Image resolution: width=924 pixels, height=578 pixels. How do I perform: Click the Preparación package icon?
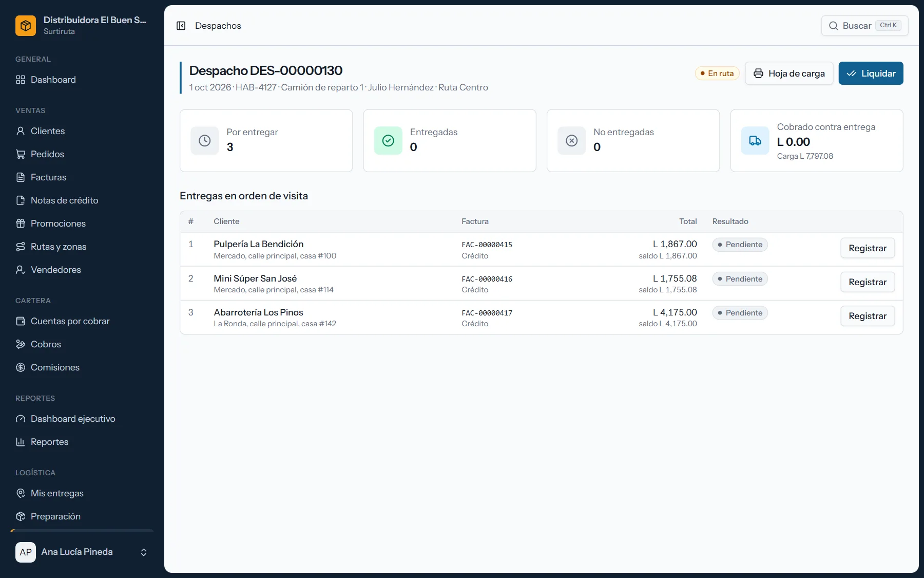coord(21,516)
